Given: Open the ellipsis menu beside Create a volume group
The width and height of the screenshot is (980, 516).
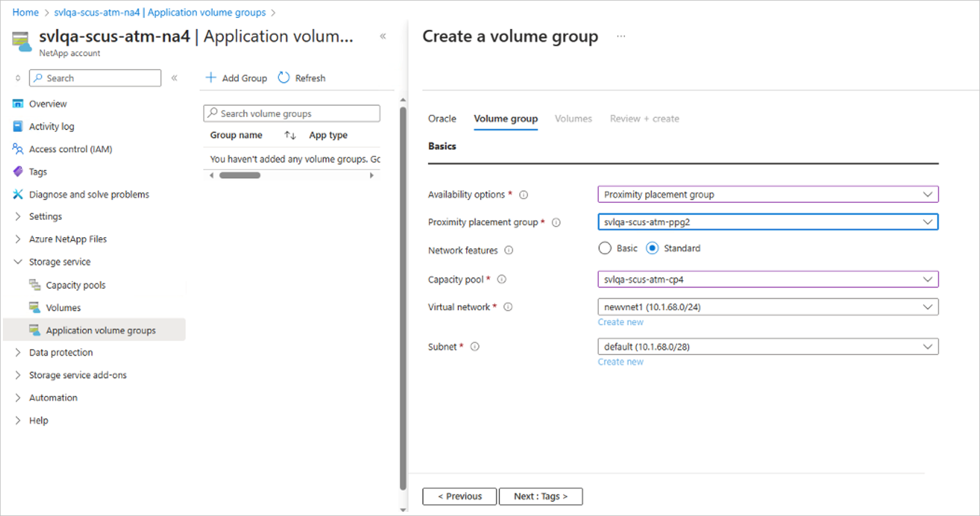Looking at the screenshot, I should pyautogui.click(x=621, y=36).
